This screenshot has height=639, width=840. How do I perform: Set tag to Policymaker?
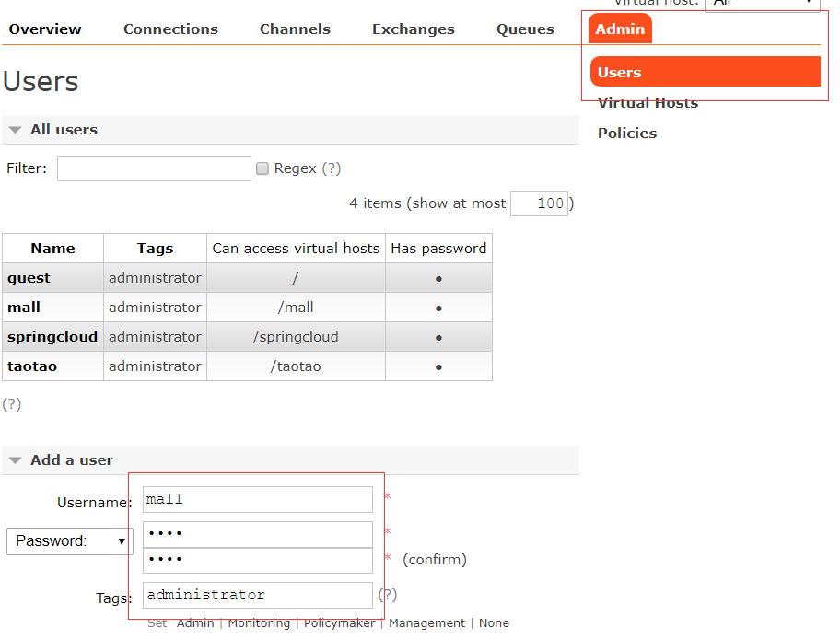[x=339, y=623]
